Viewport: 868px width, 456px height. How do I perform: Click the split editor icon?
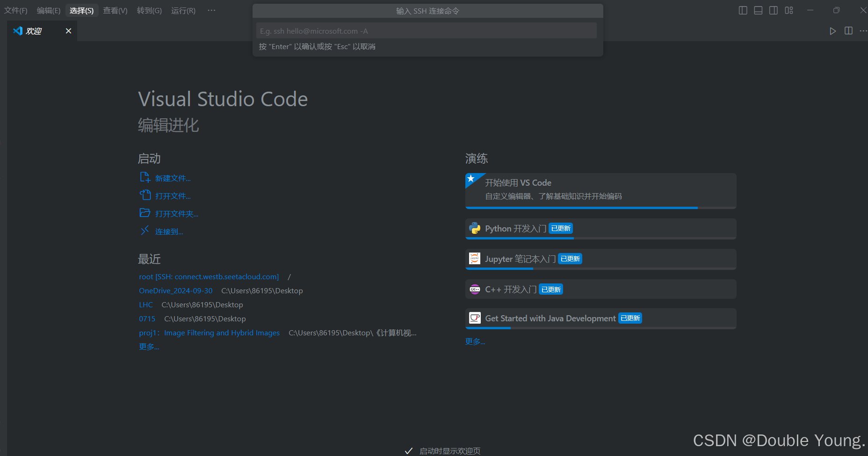pyautogui.click(x=848, y=31)
